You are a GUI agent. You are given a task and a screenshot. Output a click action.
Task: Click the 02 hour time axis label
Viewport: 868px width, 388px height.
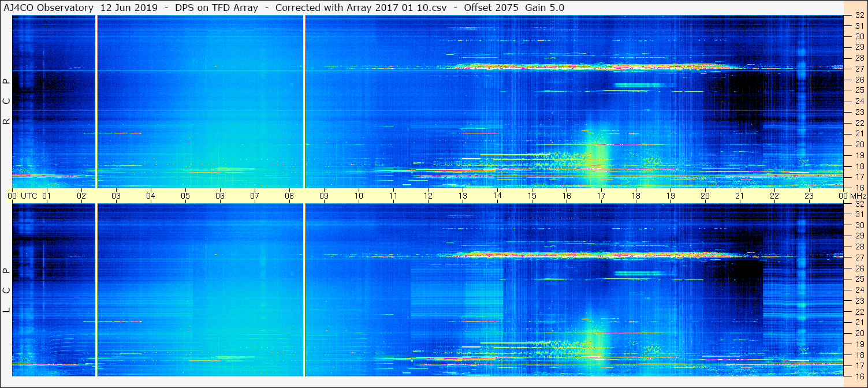pyautogui.click(x=81, y=196)
